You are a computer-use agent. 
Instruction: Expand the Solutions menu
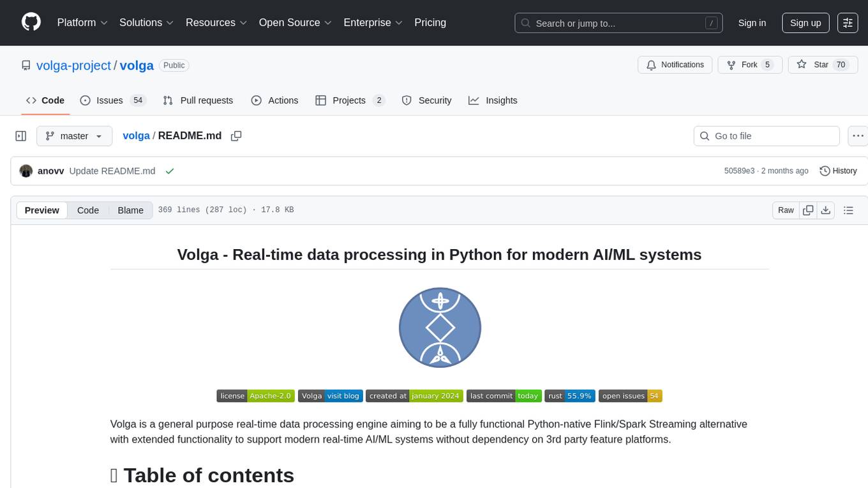point(147,22)
